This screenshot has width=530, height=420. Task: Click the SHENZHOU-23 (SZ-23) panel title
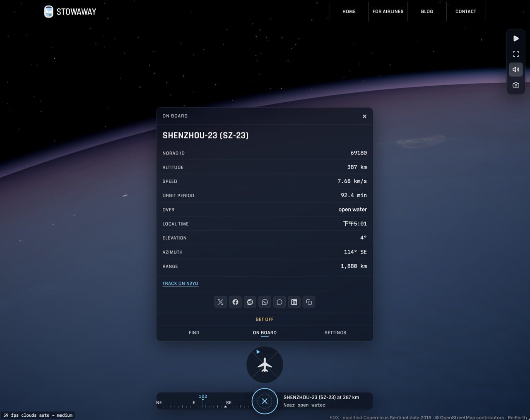[205, 135]
